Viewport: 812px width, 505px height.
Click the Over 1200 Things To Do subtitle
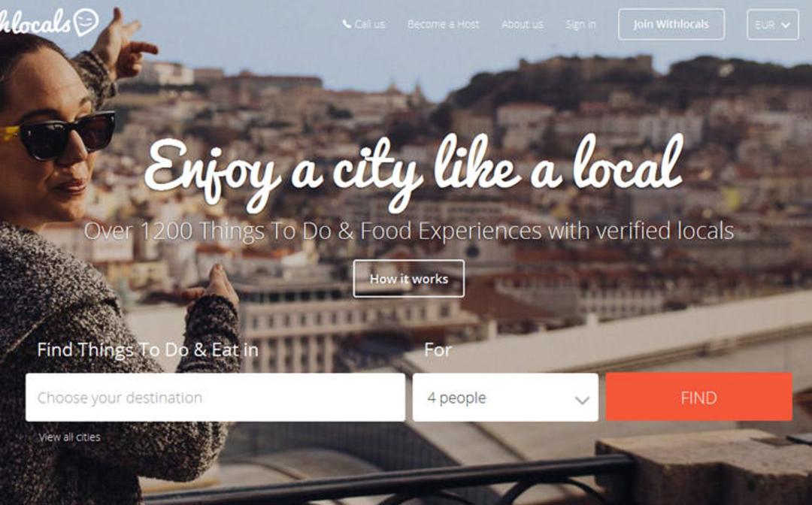coord(408,231)
